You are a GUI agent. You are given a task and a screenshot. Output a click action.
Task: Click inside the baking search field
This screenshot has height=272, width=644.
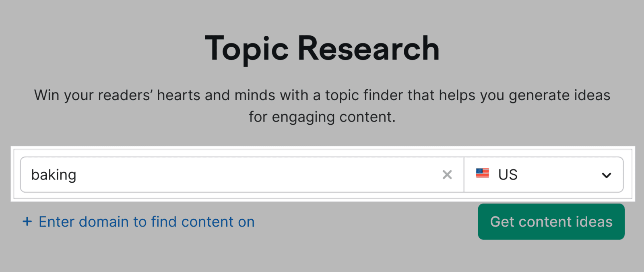tap(201, 175)
